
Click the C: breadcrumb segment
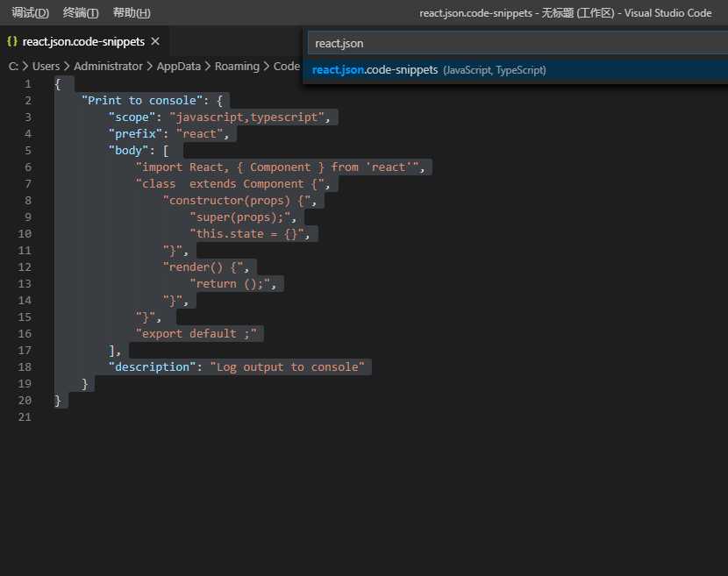(x=13, y=67)
